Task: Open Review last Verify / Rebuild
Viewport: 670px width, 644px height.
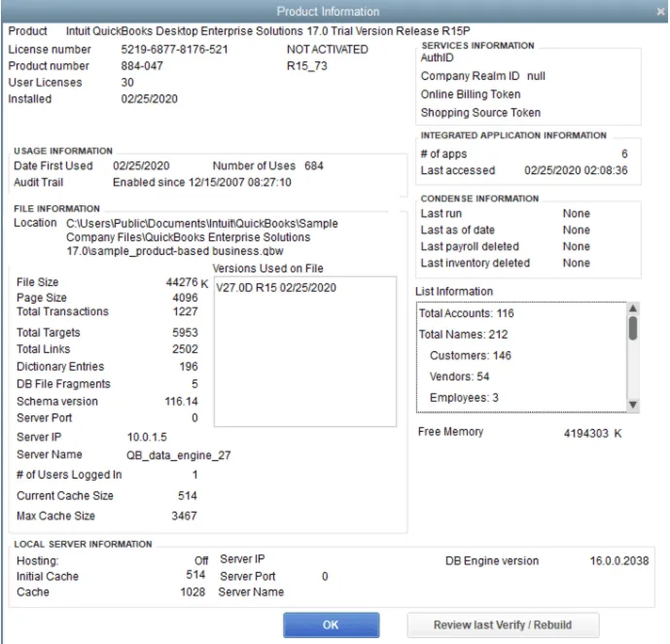Action: tap(503, 625)
